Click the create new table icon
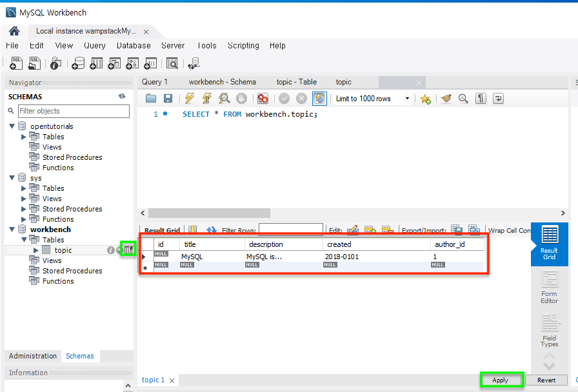This screenshot has height=392, width=578. pos(96,63)
